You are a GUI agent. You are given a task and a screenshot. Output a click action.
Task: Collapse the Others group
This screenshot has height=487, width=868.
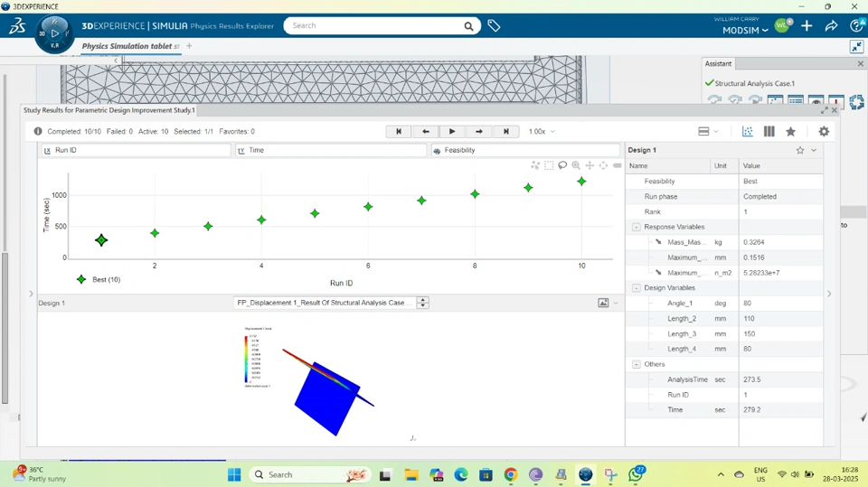click(x=636, y=364)
